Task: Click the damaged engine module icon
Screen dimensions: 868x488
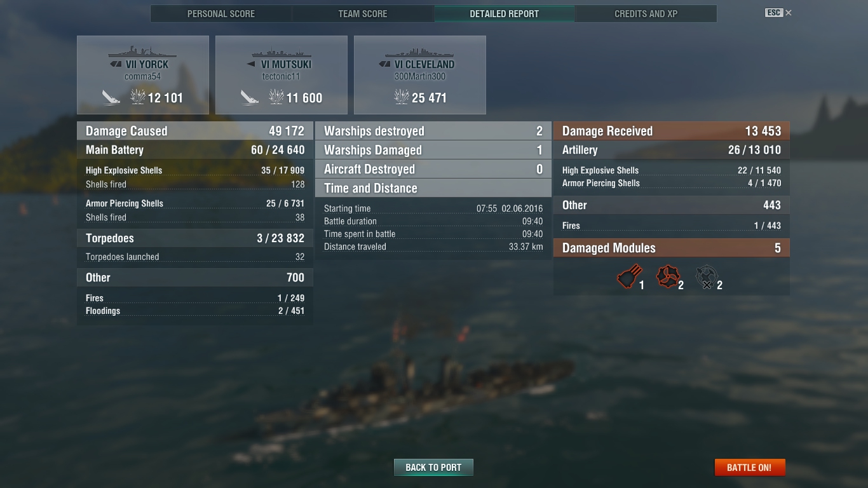Action: pos(667,277)
